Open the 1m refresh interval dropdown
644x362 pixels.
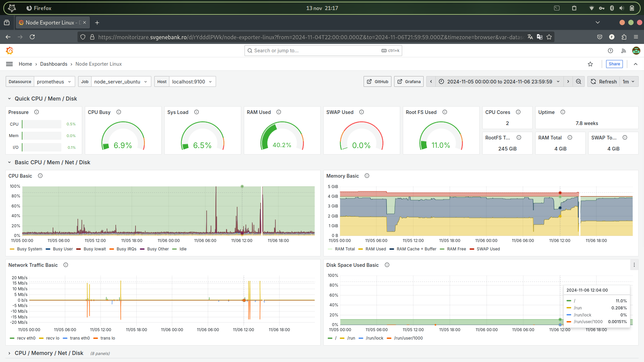coord(629,81)
